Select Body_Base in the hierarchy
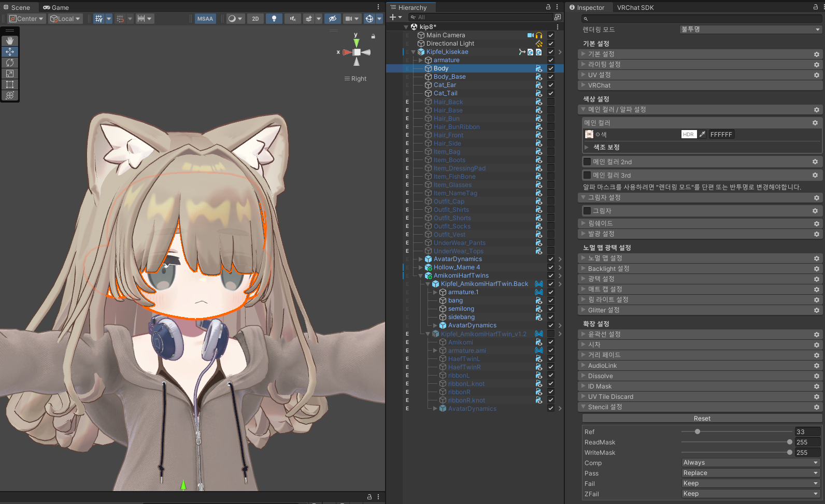Image resolution: width=825 pixels, height=504 pixels. (x=449, y=77)
